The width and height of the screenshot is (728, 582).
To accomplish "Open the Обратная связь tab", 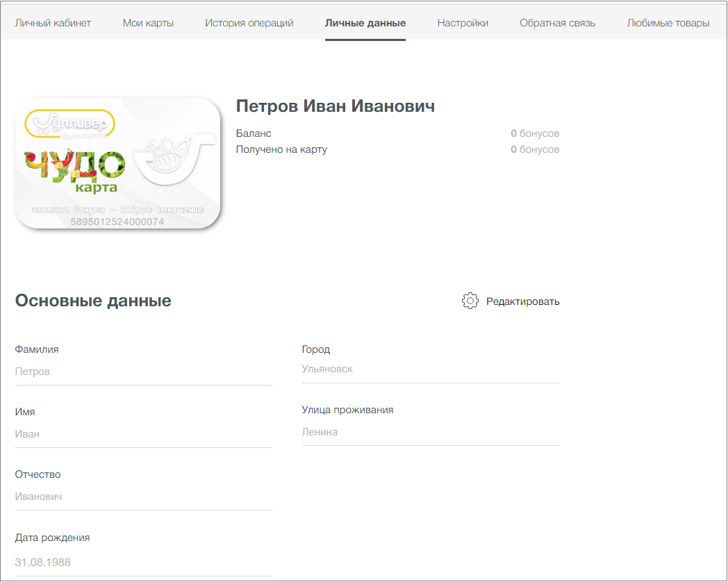I will coord(558,23).
